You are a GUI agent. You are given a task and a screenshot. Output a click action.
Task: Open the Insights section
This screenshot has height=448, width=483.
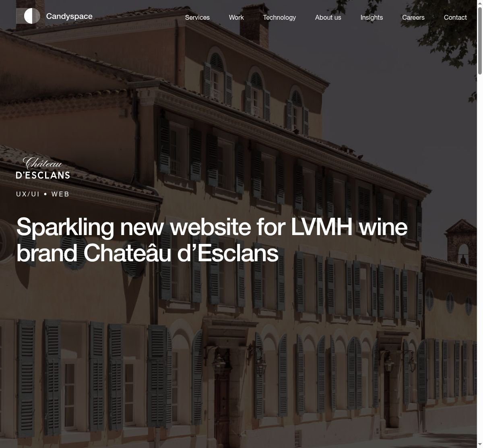click(372, 17)
